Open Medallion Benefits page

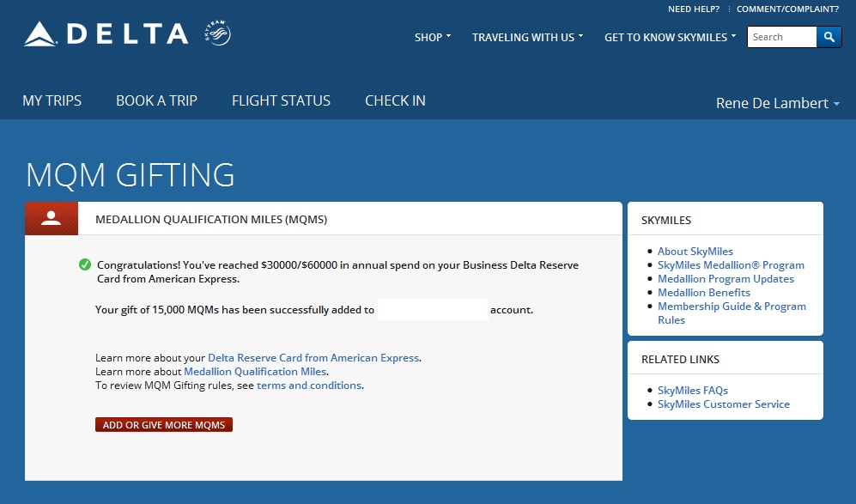703,292
